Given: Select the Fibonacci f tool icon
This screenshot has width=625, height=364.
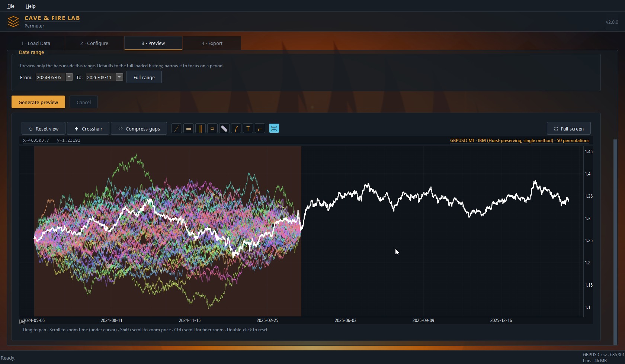Looking at the screenshot, I should pos(236,129).
